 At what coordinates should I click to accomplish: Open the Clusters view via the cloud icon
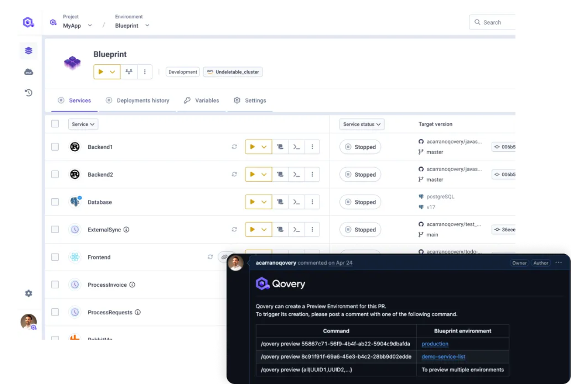point(28,72)
